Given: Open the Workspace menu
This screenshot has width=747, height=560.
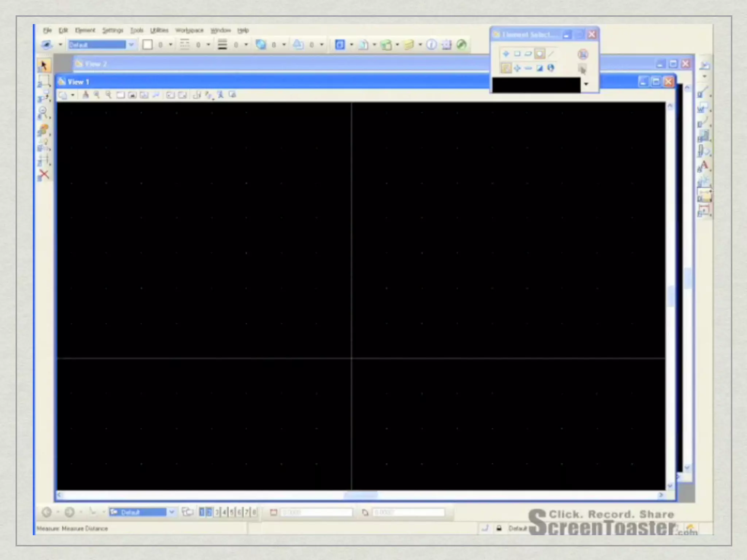Looking at the screenshot, I should (189, 30).
